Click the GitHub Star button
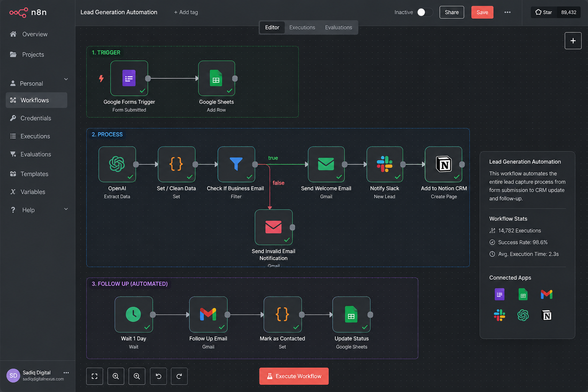 [544, 12]
